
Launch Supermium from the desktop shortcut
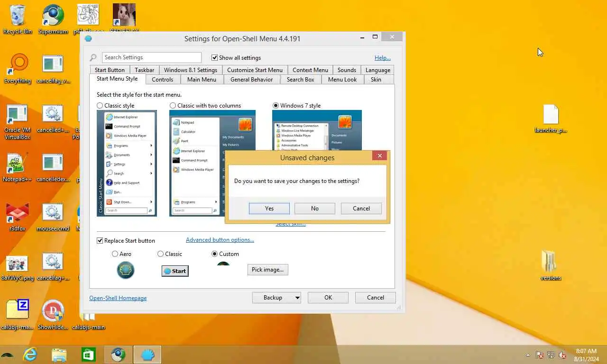[x=53, y=19]
